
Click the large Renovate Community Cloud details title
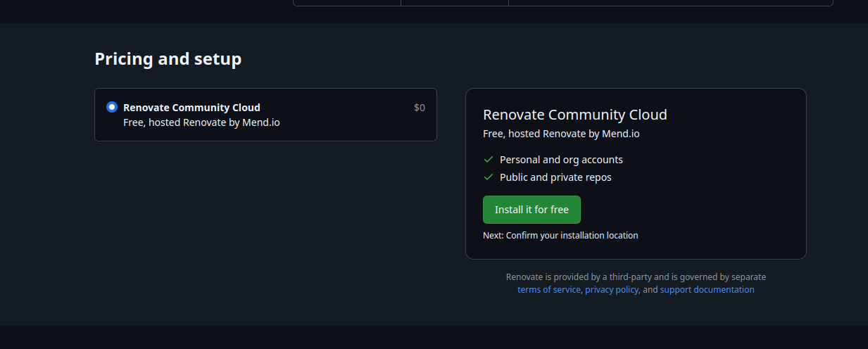click(x=574, y=115)
